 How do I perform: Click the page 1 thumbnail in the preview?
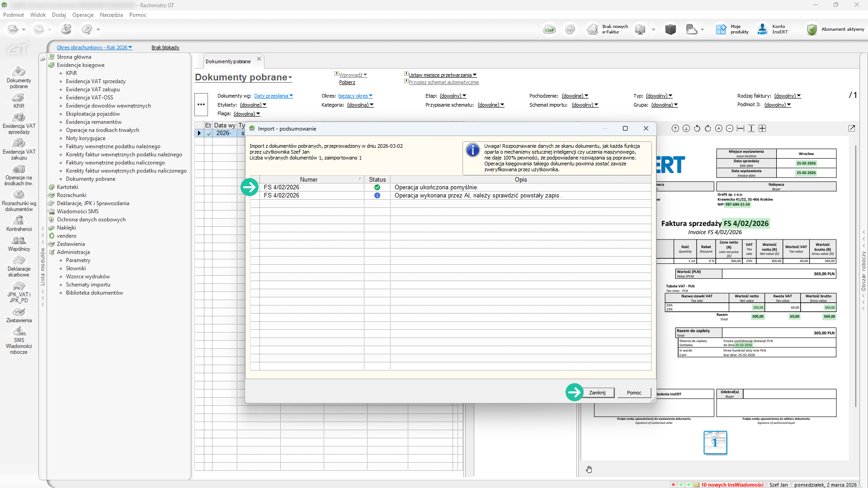tap(715, 443)
